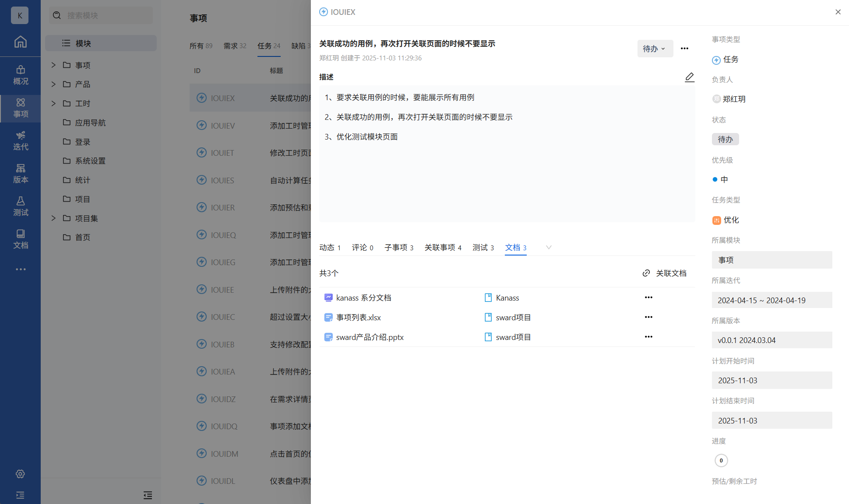The height and width of the screenshot is (504, 849).
Task: Expand the 项目集 folder
Action: [53, 218]
